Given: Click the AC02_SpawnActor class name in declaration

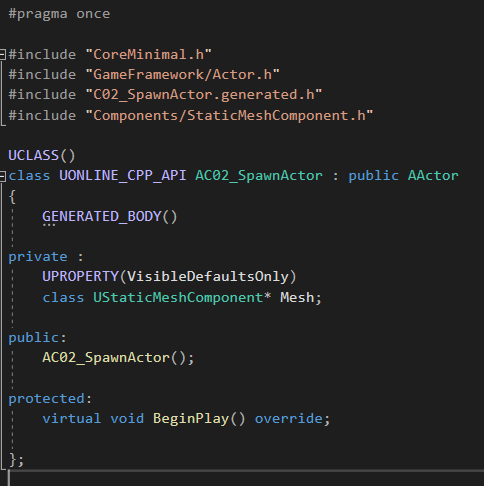Looking at the screenshot, I should tap(259, 176).
